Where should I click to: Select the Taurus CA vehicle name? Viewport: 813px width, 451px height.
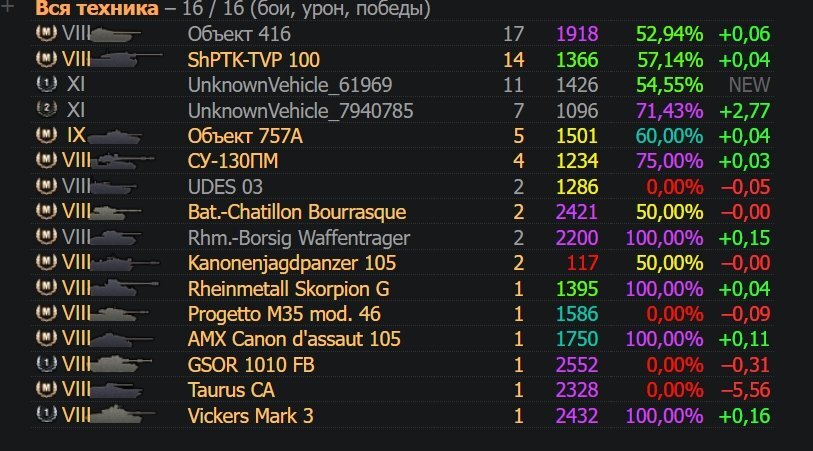(231, 390)
